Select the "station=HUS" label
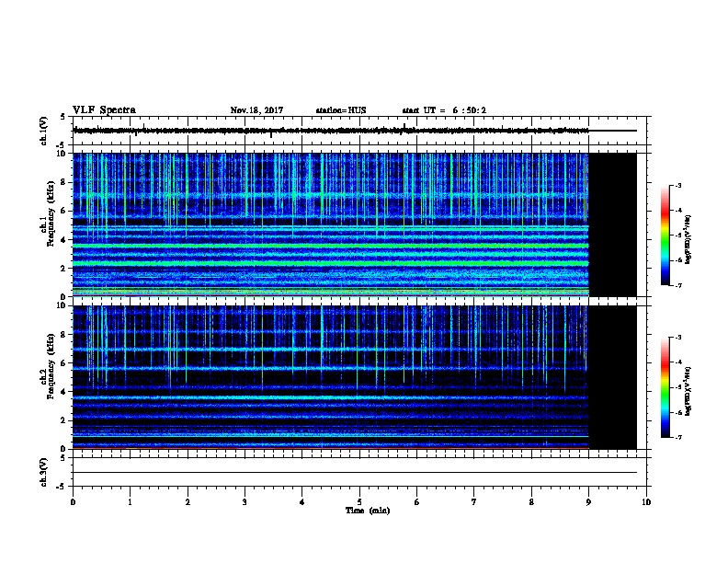This screenshot has width=728, height=563. [341, 110]
